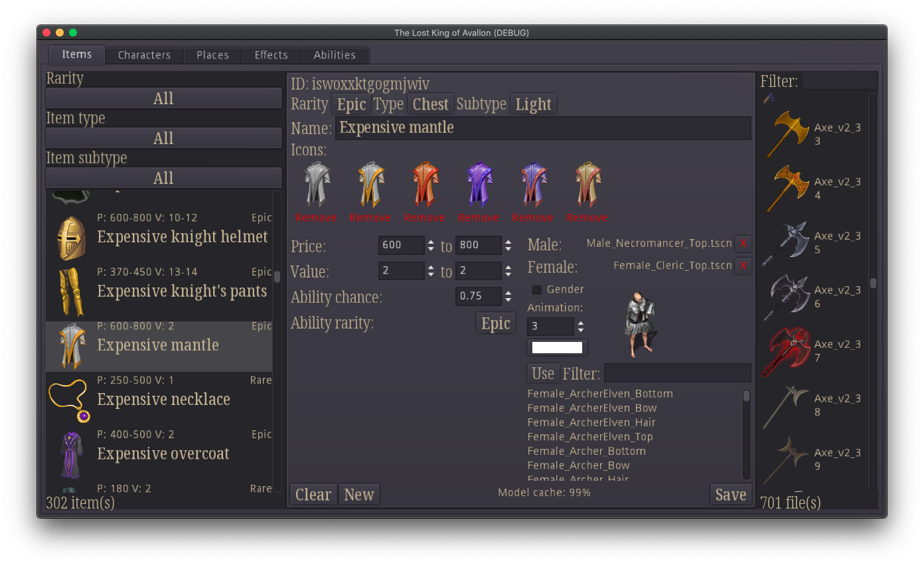Remove the tan-and-red mantle icon
Image resolution: width=924 pixels, height=567 pixels.
[587, 218]
